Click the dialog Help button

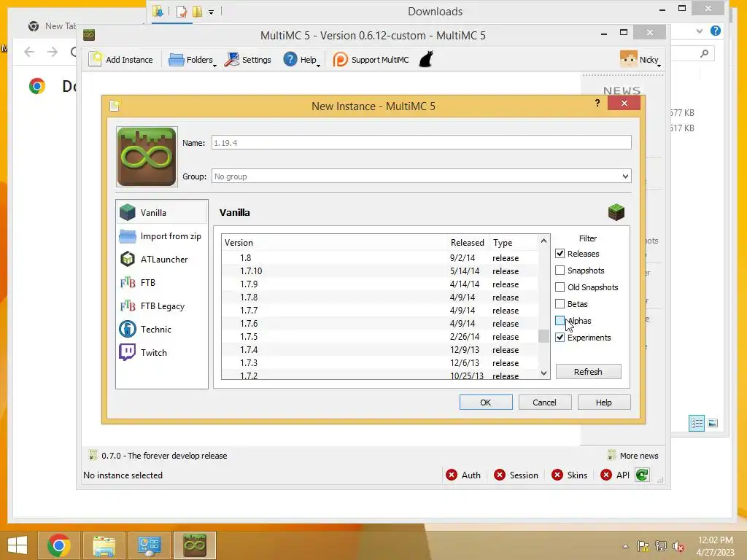604,402
